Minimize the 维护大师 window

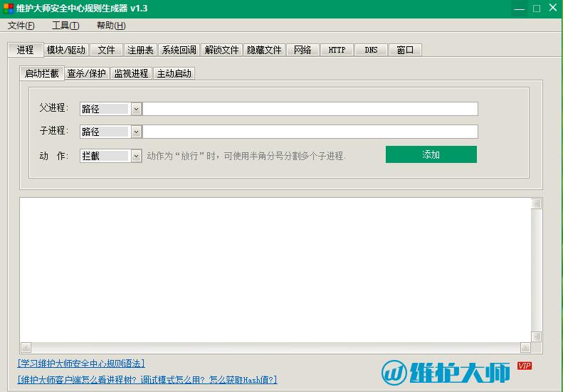[x=519, y=9]
